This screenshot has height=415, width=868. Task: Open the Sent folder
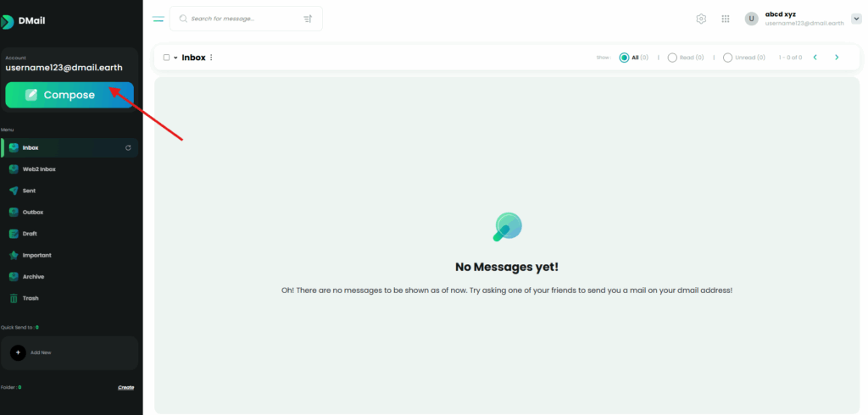pos(29,191)
